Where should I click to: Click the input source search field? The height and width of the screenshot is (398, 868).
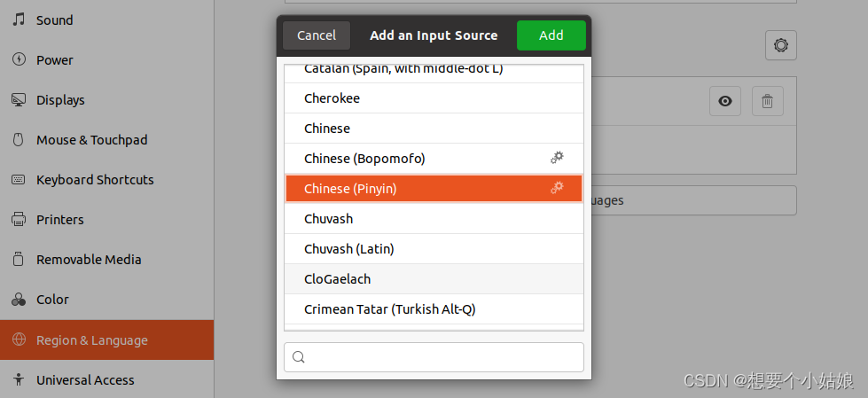point(443,357)
